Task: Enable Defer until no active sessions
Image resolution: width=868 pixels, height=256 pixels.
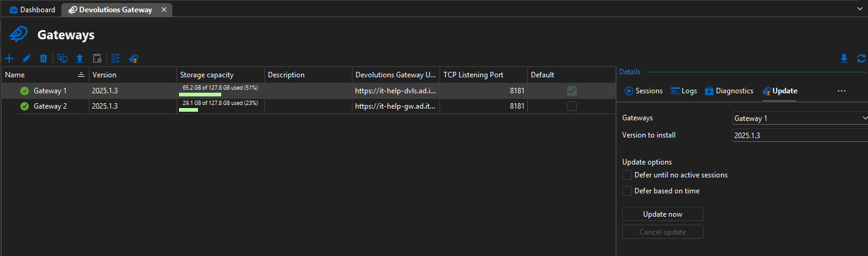Action: point(627,175)
